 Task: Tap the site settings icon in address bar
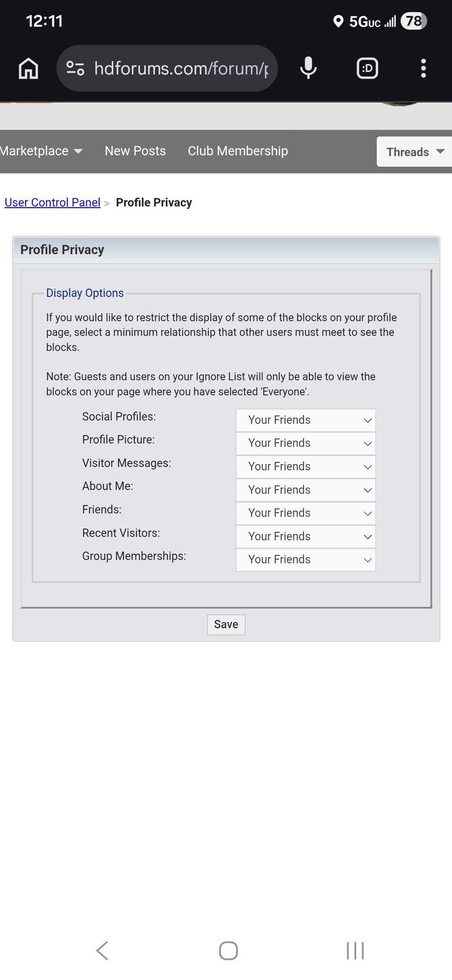pos(75,68)
